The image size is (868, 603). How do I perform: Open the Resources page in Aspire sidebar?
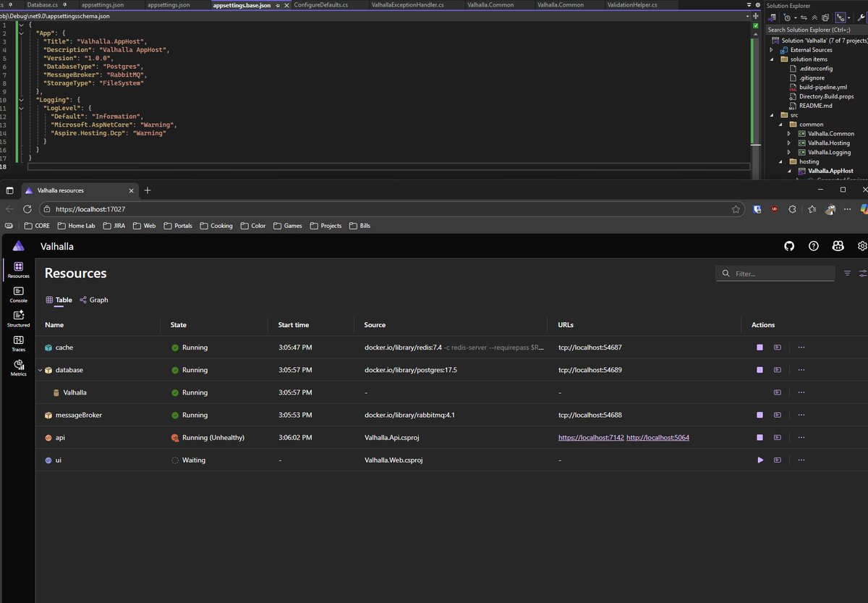[18, 270]
